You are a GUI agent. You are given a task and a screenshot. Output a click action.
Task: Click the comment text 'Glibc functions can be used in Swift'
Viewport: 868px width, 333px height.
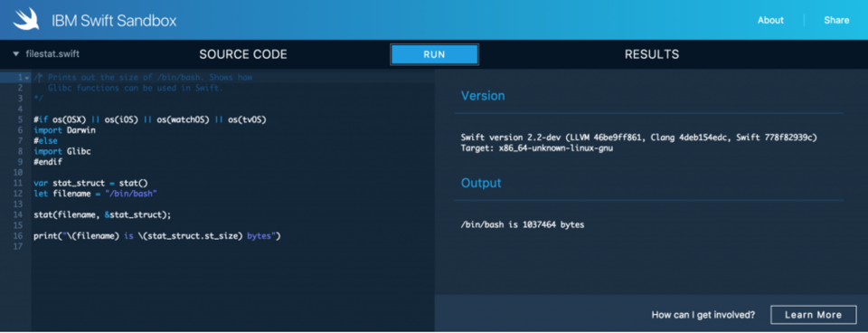[135, 88]
